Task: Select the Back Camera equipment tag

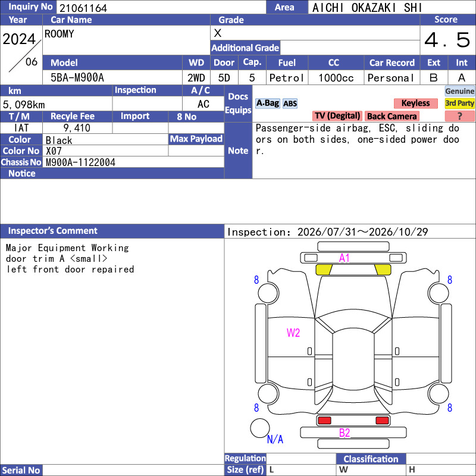Action: click(x=392, y=116)
